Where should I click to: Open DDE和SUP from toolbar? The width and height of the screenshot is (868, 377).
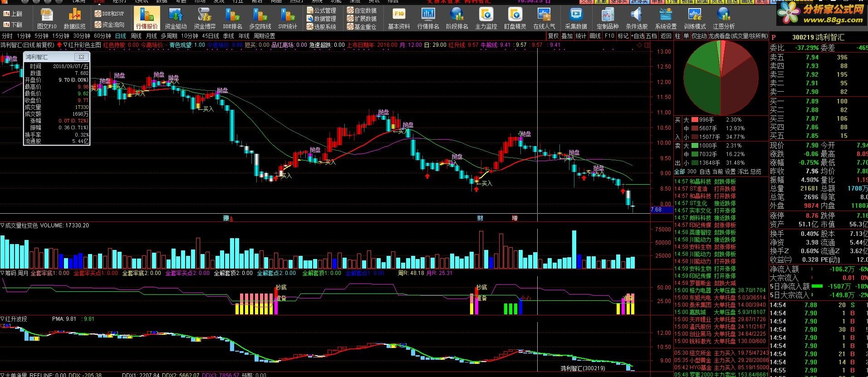point(109,14)
